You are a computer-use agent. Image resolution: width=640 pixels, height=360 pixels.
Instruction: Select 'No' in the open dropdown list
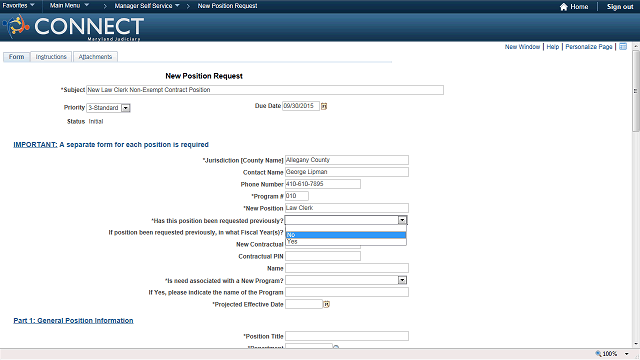tap(346, 235)
